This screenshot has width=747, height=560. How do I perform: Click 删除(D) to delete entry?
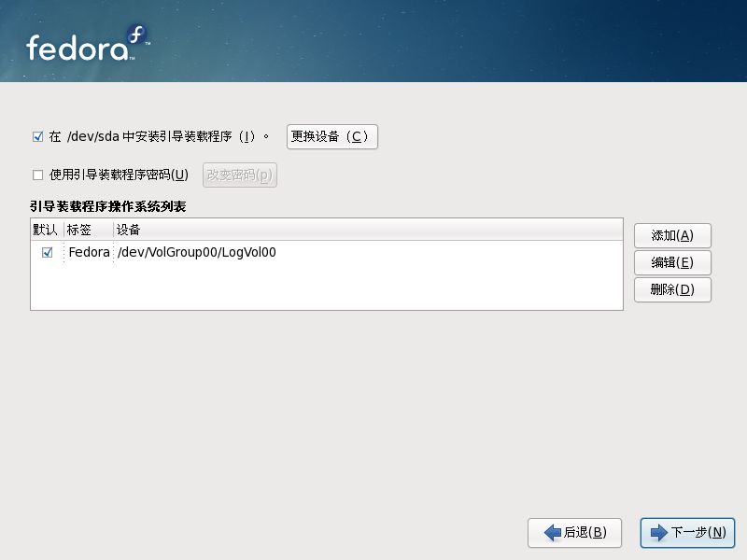(x=672, y=289)
